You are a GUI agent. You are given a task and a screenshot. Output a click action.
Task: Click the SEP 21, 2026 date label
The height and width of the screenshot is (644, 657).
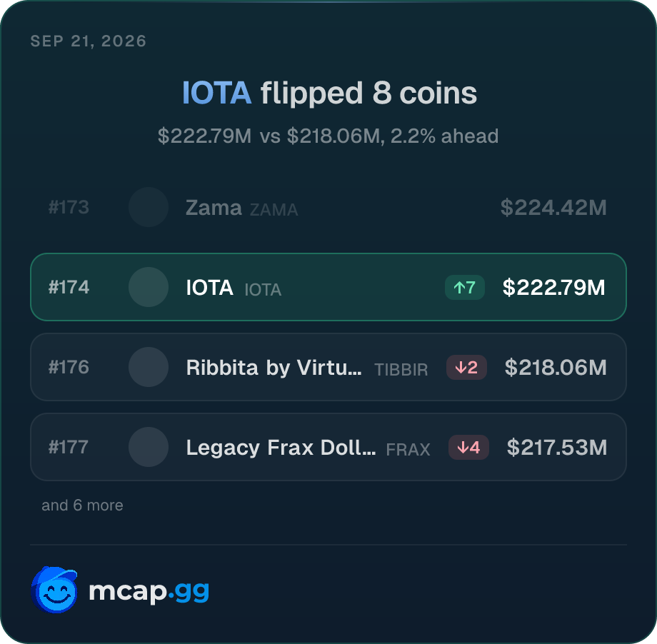tap(89, 41)
